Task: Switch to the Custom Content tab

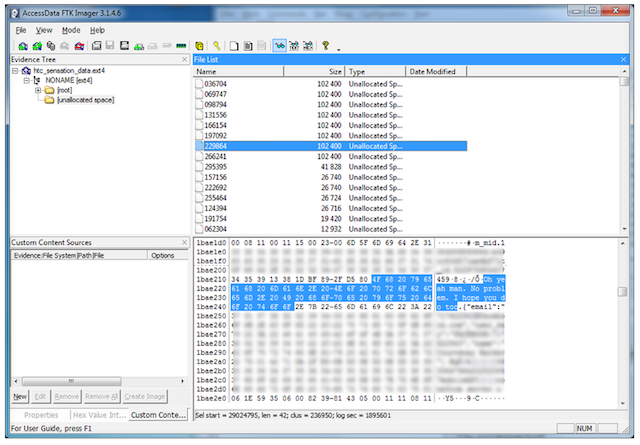Action: pos(158,415)
